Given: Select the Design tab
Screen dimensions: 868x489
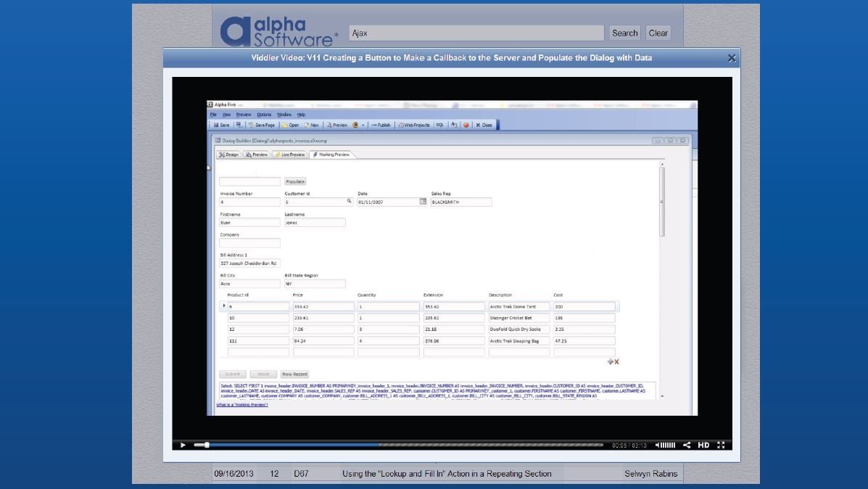Looking at the screenshot, I should [228, 155].
